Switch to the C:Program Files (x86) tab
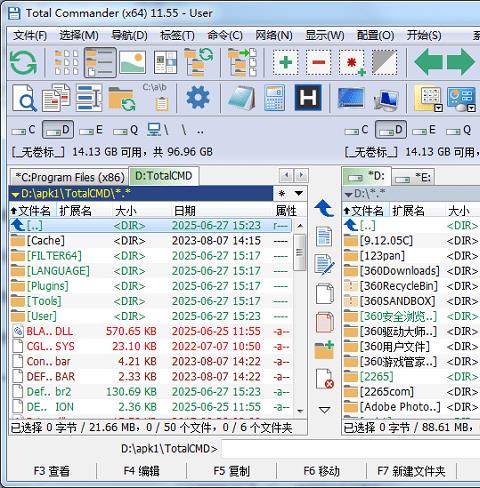This screenshot has width=480, height=488. click(x=69, y=177)
